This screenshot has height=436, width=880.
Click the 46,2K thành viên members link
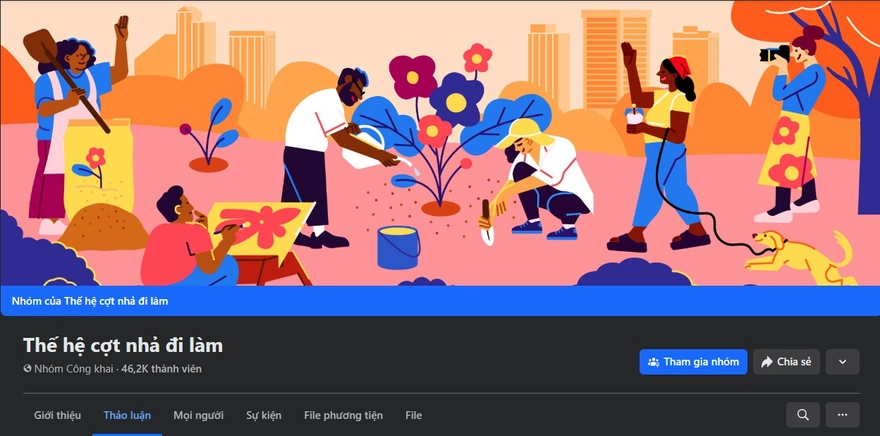pyautogui.click(x=161, y=369)
